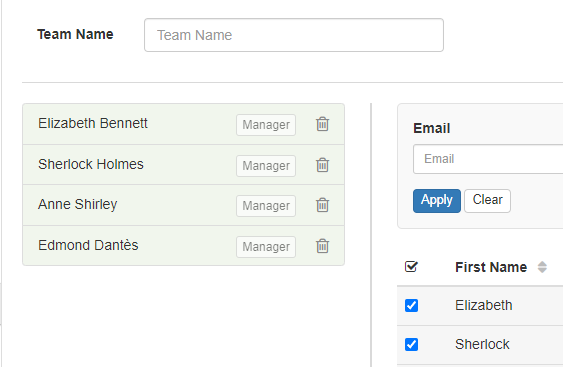
Task: Uncheck the Sherlock row checkbox
Action: tap(411, 344)
